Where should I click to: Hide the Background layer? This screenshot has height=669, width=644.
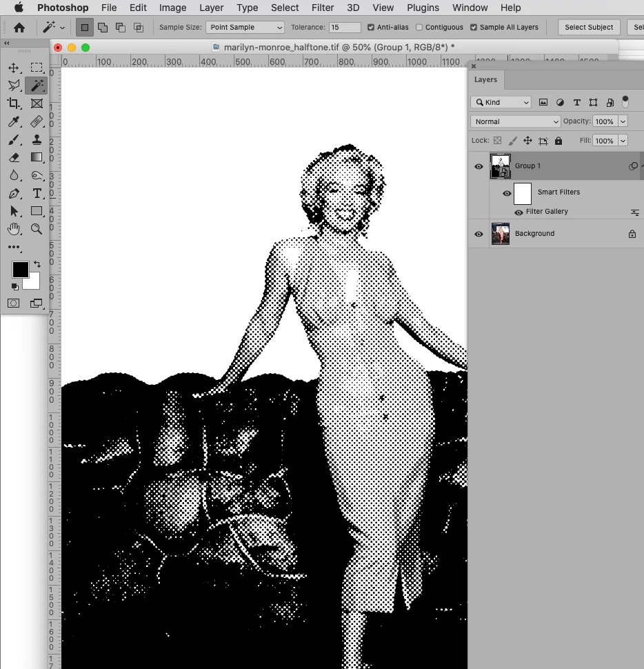(x=479, y=234)
